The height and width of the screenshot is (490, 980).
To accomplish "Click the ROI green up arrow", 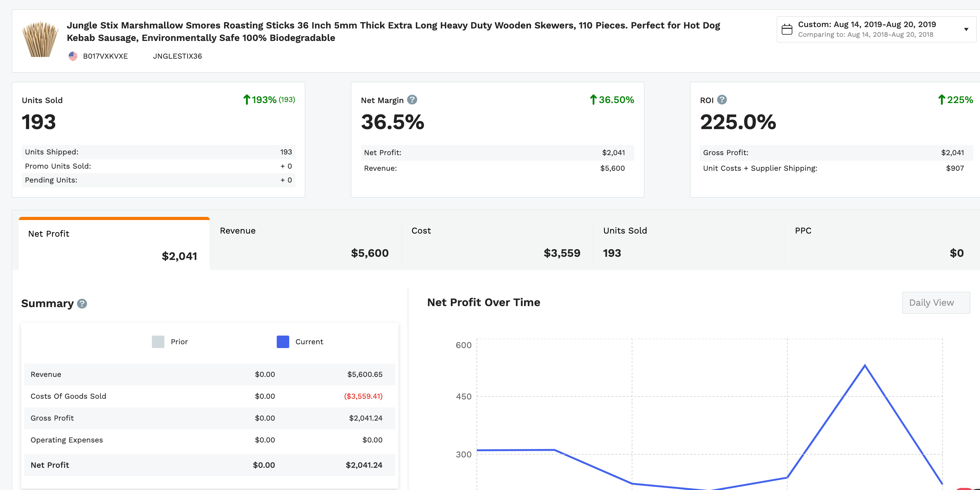I will point(941,100).
